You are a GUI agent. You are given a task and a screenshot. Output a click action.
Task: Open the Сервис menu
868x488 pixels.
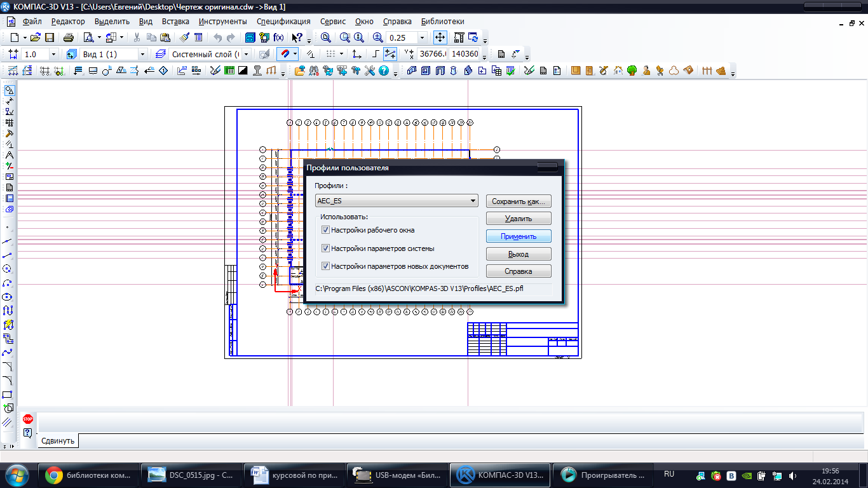(x=333, y=22)
